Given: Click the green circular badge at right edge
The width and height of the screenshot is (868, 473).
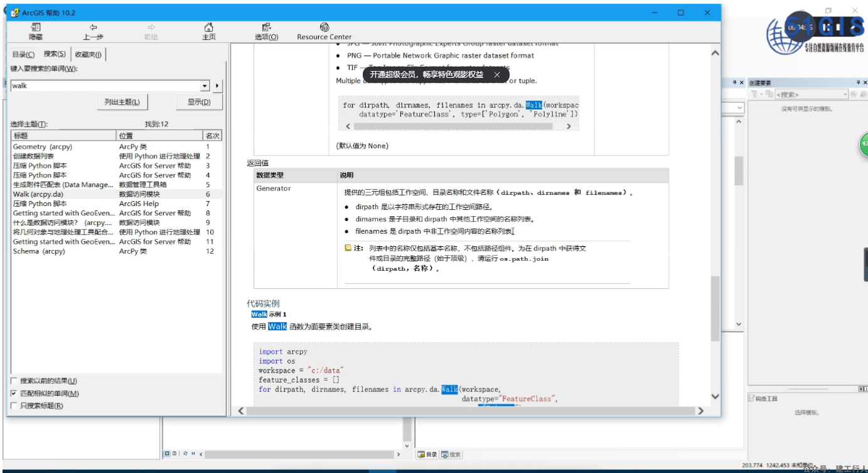Looking at the screenshot, I should 864,144.
